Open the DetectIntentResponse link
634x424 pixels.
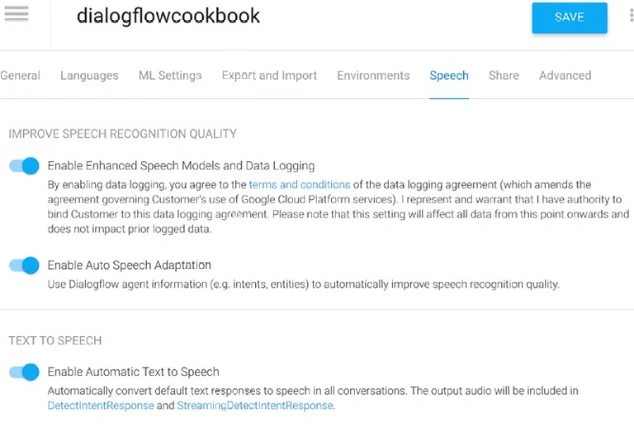pyautogui.click(x=101, y=405)
